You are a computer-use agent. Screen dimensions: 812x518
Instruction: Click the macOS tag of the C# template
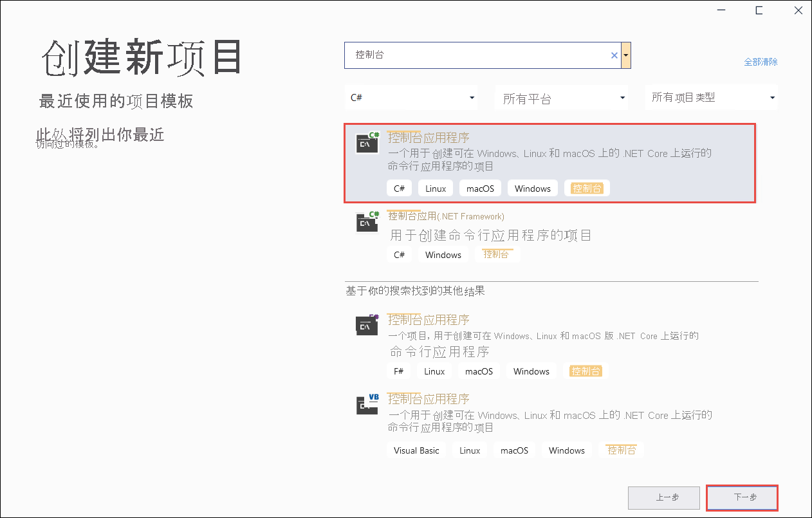coord(481,189)
